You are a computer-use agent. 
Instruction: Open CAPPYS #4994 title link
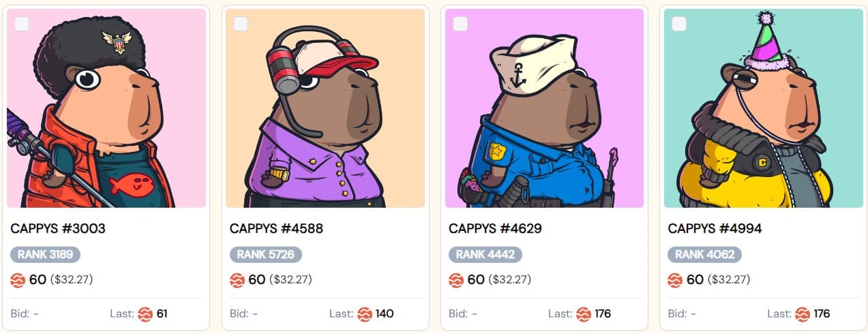pyautogui.click(x=715, y=229)
